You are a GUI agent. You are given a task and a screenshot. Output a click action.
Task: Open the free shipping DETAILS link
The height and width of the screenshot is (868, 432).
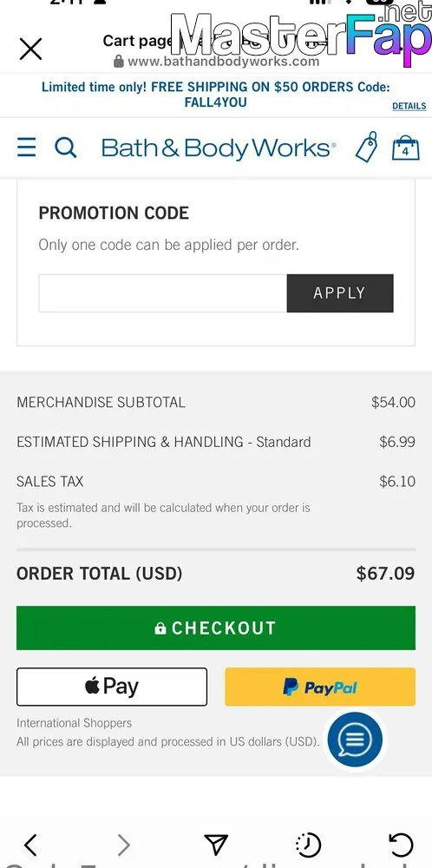[x=409, y=106]
